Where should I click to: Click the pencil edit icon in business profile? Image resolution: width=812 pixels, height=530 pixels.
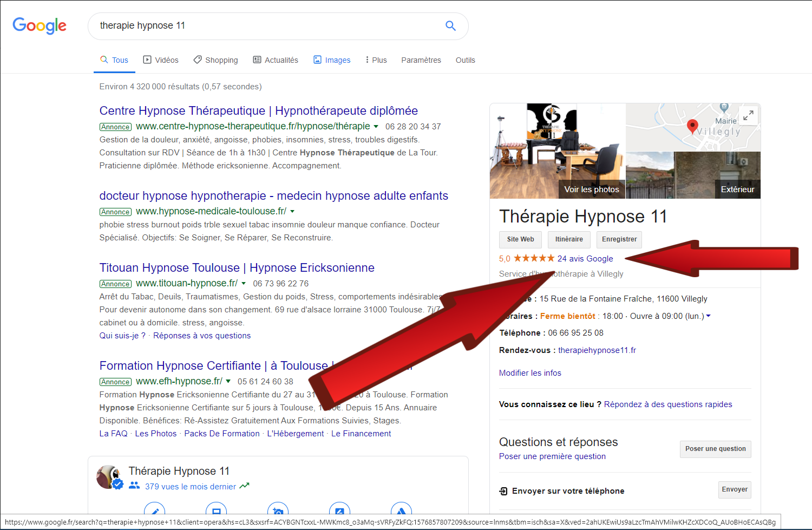[154, 511]
